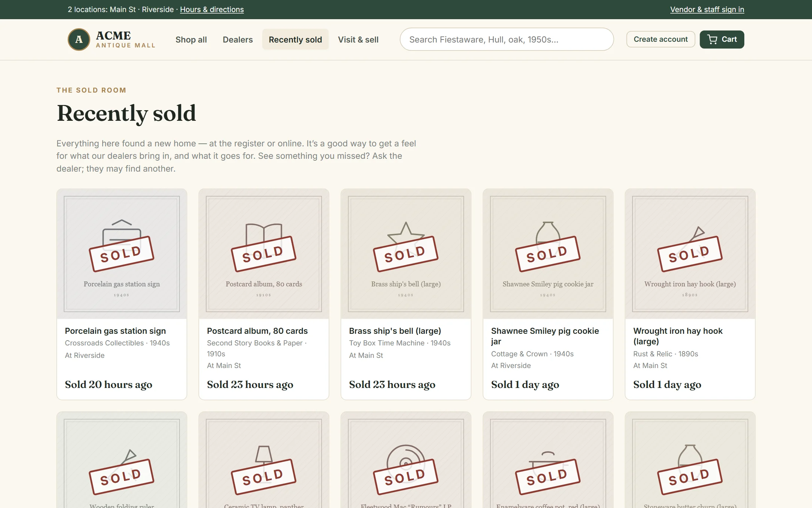This screenshot has width=812, height=508.
Task: Click Sold 20 hours ago text
Action: (x=109, y=385)
